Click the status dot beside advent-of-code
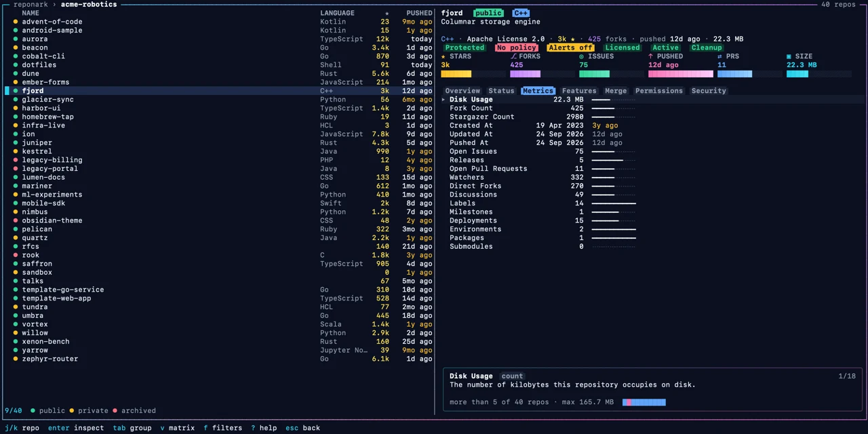The image size is (868, 434). pos(16,22)
